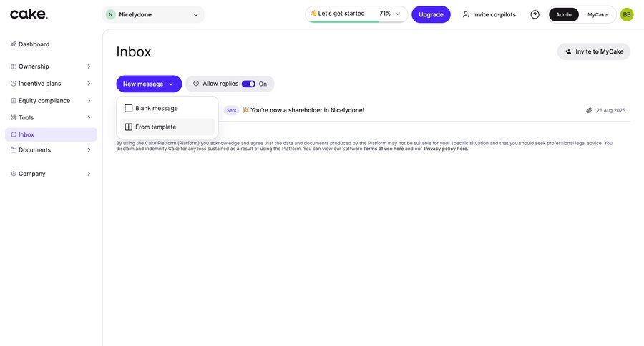Open Inbox in the sidebar

tap(26, 134)
